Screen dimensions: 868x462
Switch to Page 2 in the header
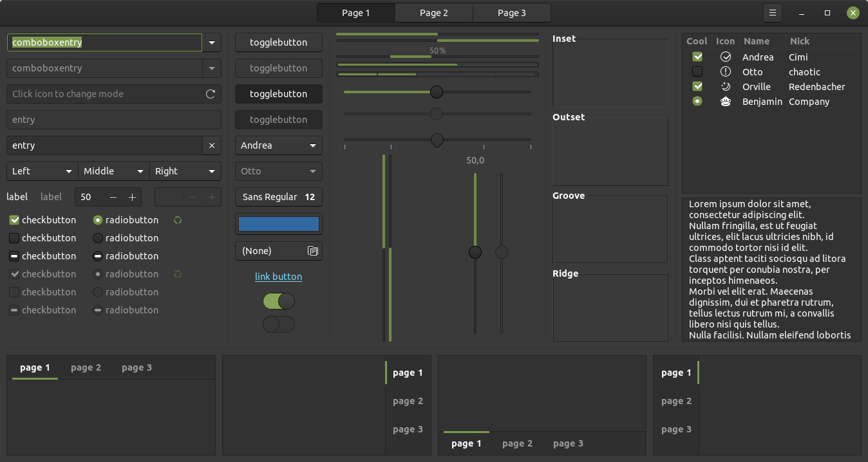tap(434, 13)
